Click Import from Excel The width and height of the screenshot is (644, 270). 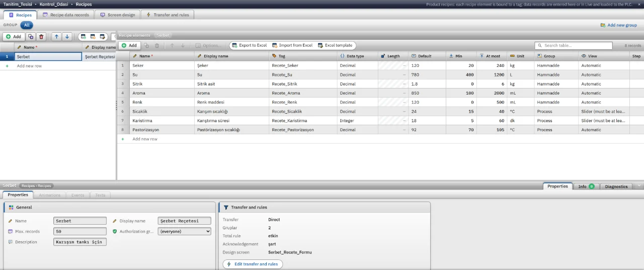point(292,45)
